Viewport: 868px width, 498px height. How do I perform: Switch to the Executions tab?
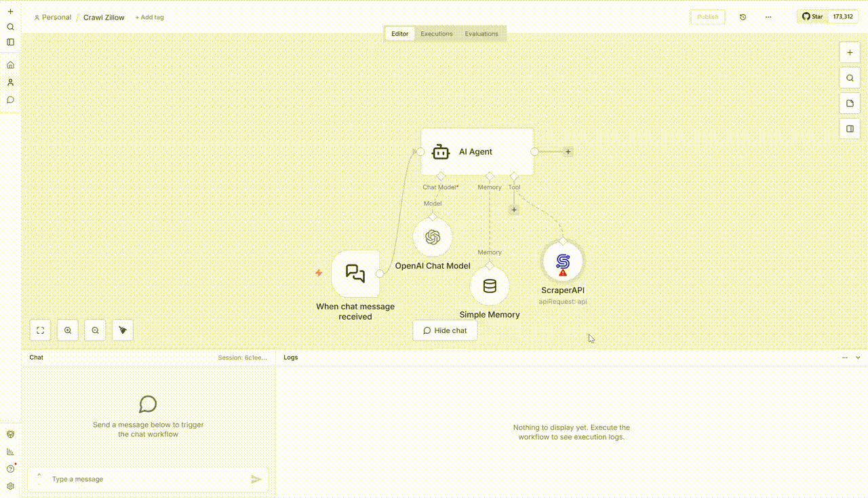tap(436, 34)
